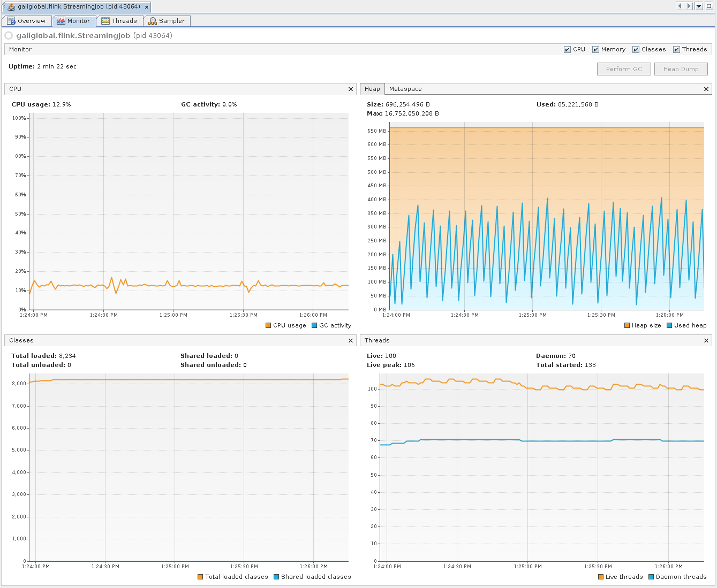The image size is (717, 588).
Task: Close the galiglobal.flink.StreamingJob document tab
Action: pos(146,7)
